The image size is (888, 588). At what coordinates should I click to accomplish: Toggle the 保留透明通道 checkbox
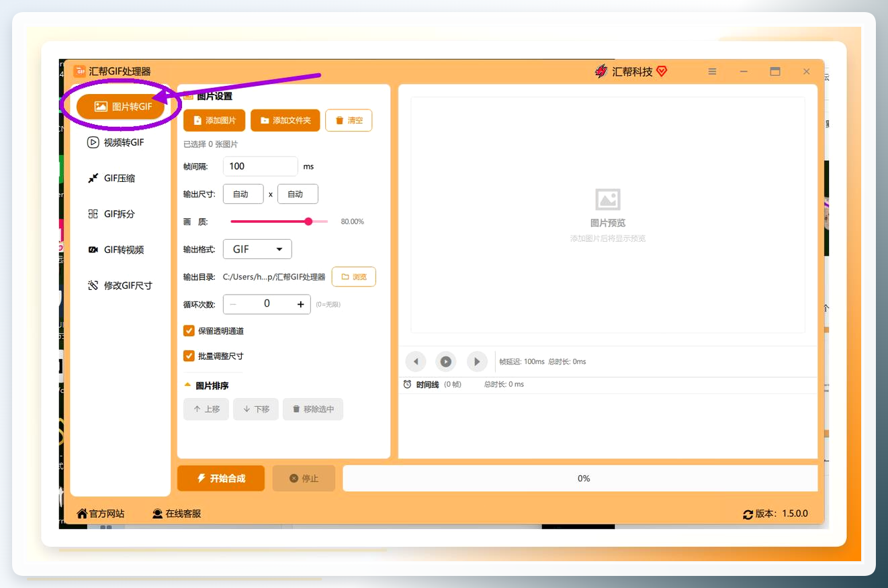point(189,331)
